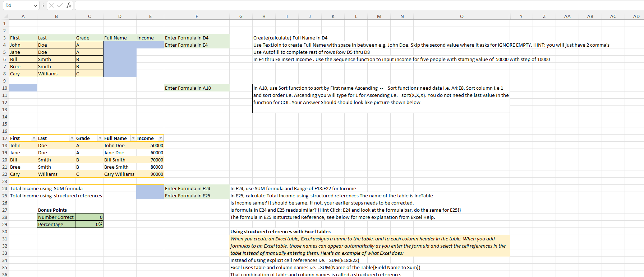Click the 'Bill Smith' full name cell

coord(120,160)
